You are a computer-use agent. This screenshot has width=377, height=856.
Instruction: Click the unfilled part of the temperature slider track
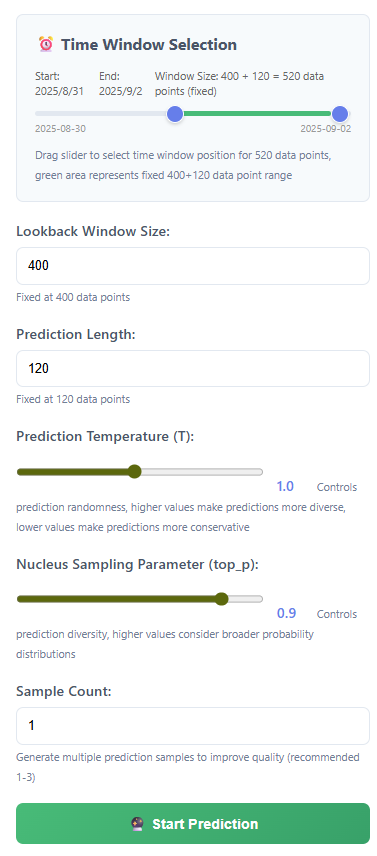(x=202, y=472)
